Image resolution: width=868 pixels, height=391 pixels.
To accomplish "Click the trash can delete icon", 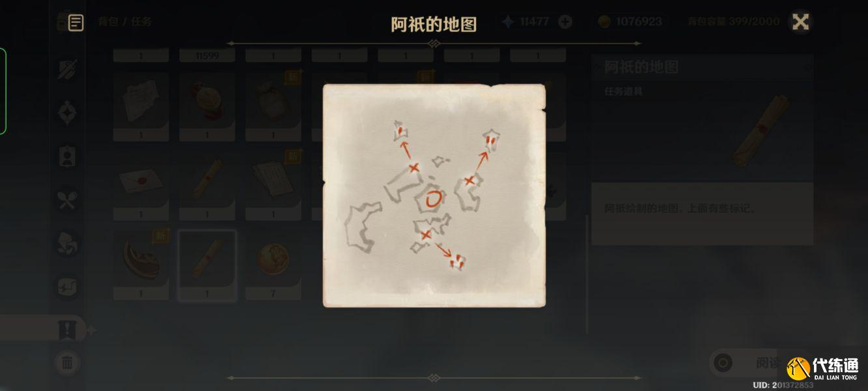I will tap(67, 362).
